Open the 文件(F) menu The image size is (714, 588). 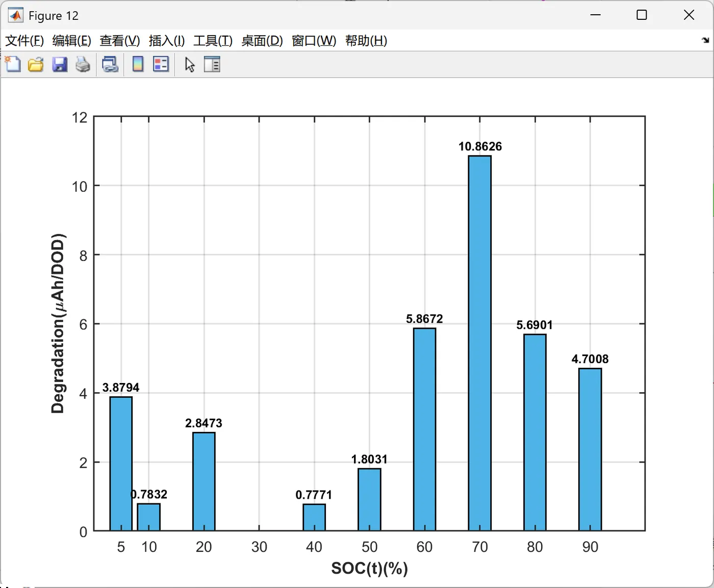(x=24, y=40)
